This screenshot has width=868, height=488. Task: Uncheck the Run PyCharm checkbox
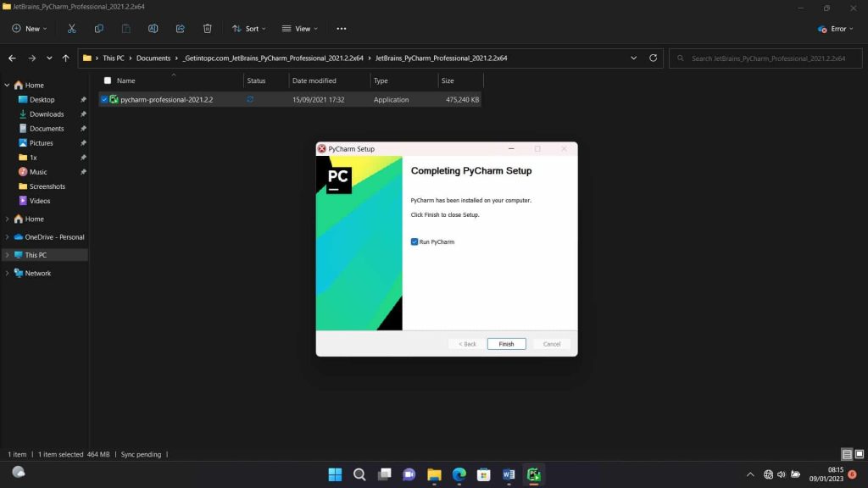(x=413, y=241)
